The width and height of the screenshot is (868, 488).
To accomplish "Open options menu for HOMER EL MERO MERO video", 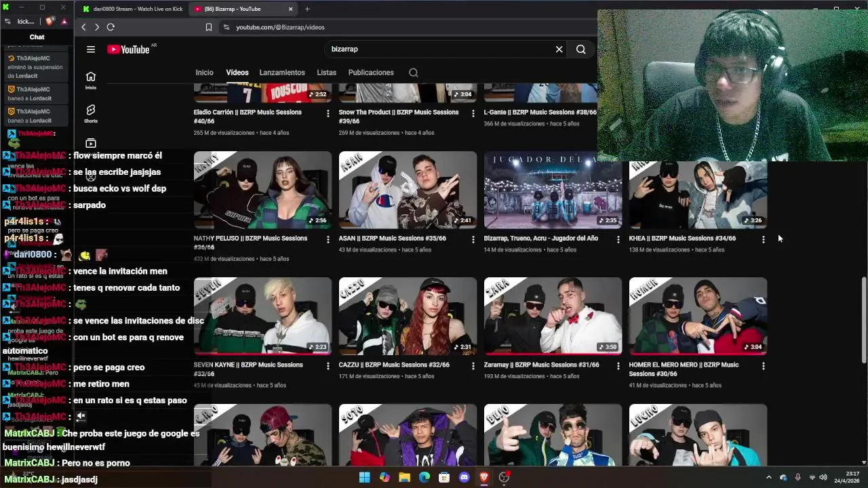I will pyautogui.click(x=763, y=366).
